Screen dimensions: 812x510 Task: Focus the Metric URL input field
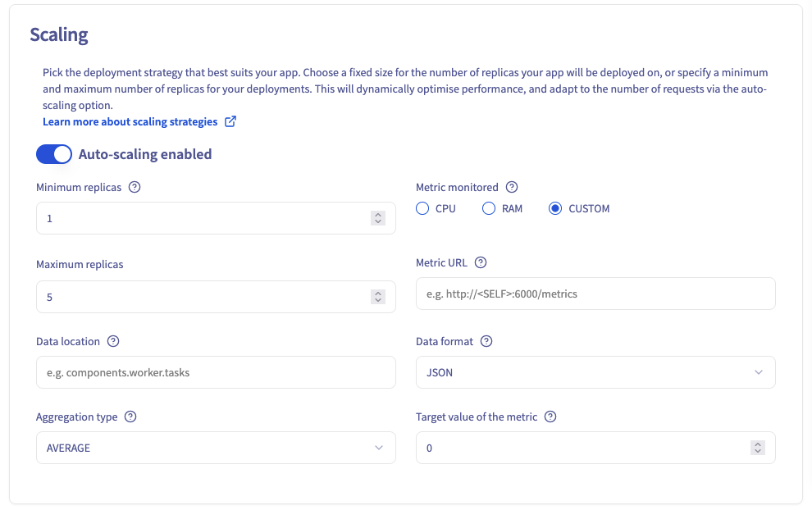coord(595,294)
